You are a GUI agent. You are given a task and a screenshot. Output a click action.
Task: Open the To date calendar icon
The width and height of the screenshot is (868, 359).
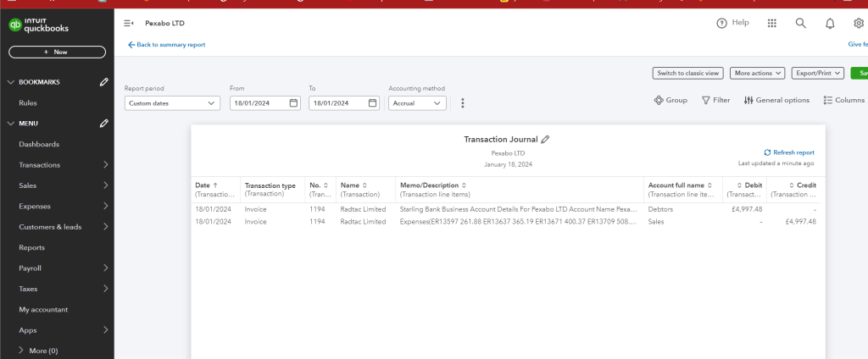[373, 103]
